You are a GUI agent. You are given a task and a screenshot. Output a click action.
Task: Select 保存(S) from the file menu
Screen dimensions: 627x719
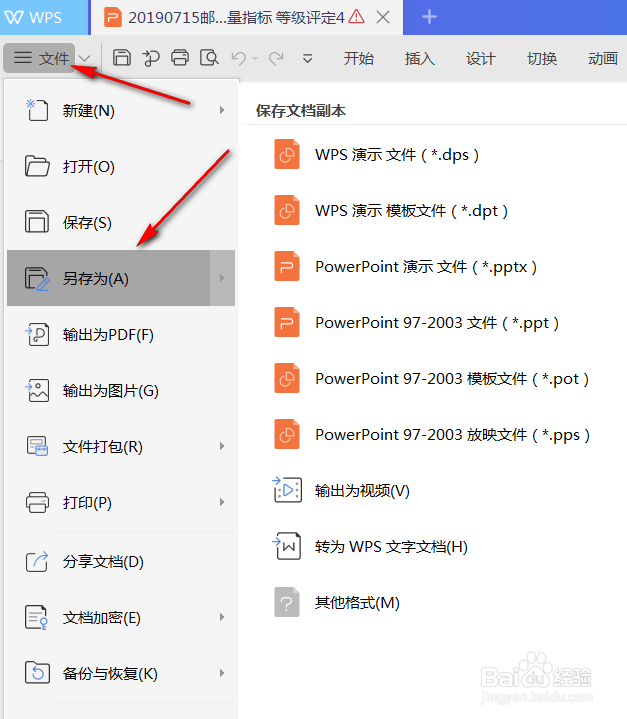point(121,222)
